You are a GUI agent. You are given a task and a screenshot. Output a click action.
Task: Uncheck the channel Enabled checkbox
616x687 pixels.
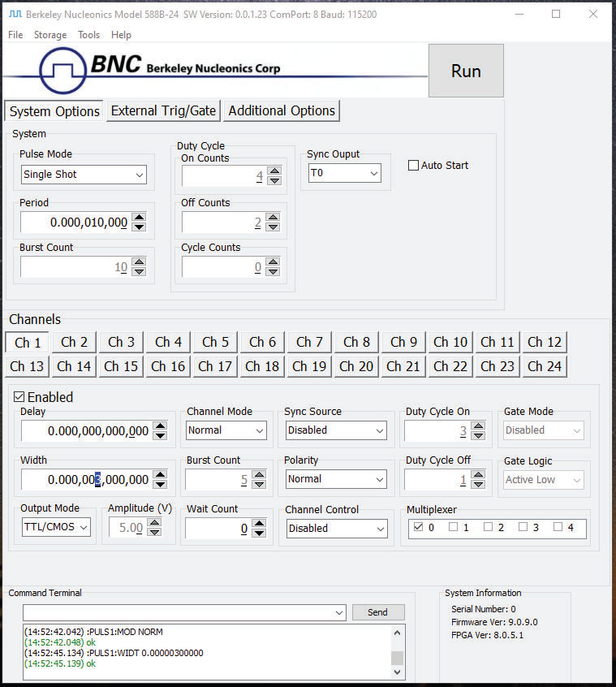point(19,396)
